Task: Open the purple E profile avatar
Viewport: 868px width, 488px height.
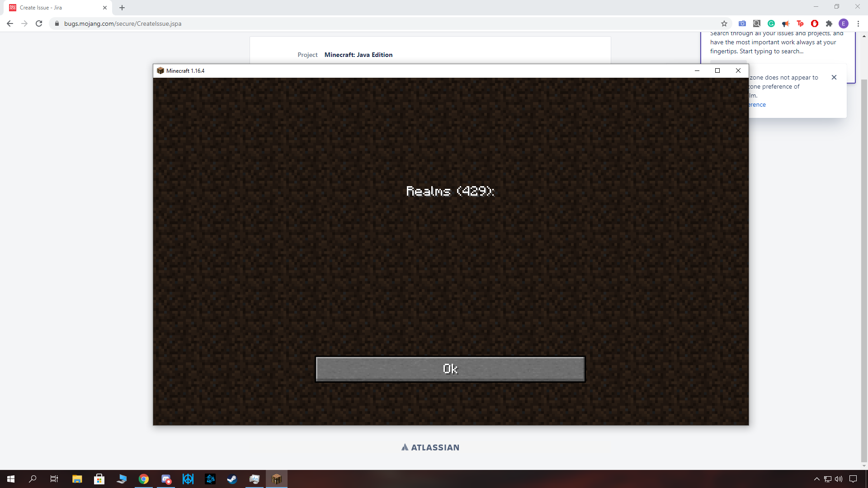Action: [x=844, y=23]
